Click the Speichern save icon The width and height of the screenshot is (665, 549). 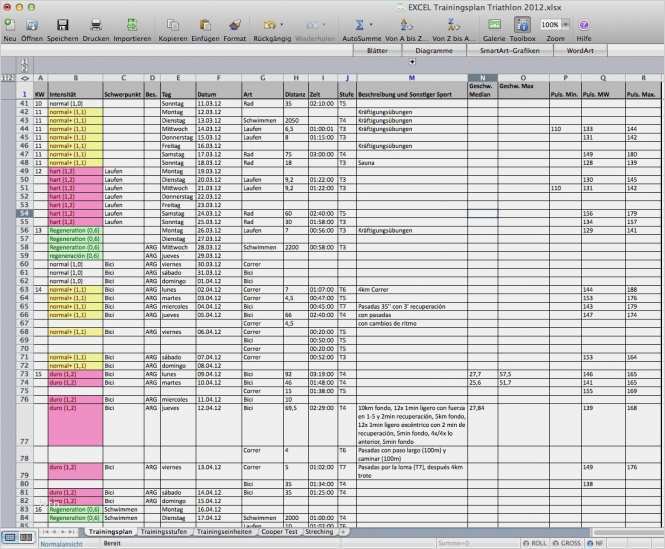[x=62, y=24]
